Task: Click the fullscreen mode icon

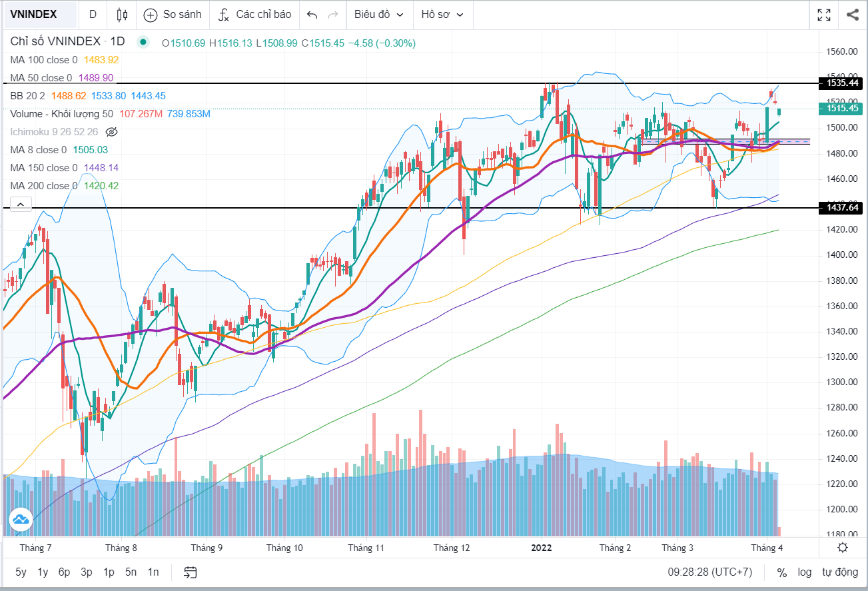Action: (824, 15)
